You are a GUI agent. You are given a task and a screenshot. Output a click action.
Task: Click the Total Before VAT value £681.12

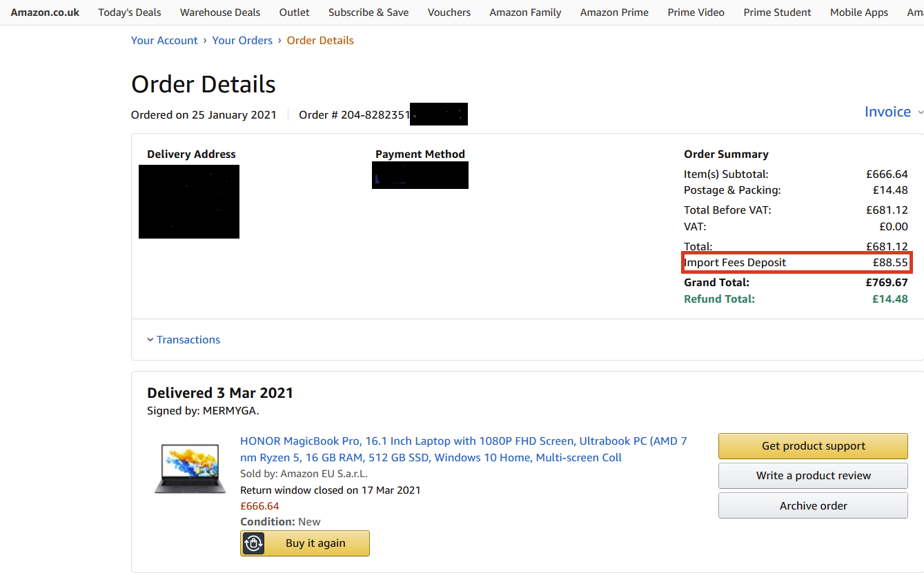[887, 210]
